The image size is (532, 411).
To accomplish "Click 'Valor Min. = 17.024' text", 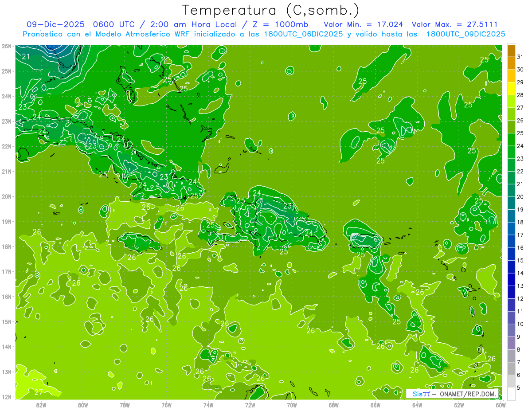I will point(364,24).
